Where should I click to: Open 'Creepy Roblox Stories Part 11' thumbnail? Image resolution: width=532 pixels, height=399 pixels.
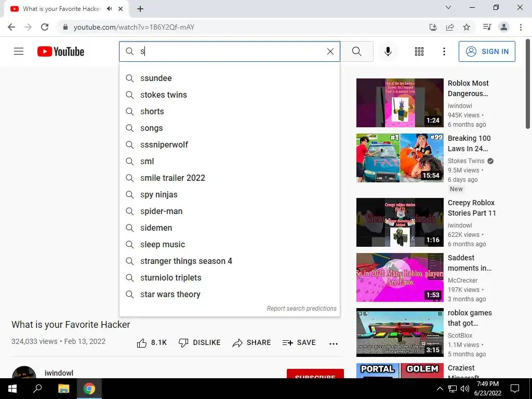tap(400, 222)
